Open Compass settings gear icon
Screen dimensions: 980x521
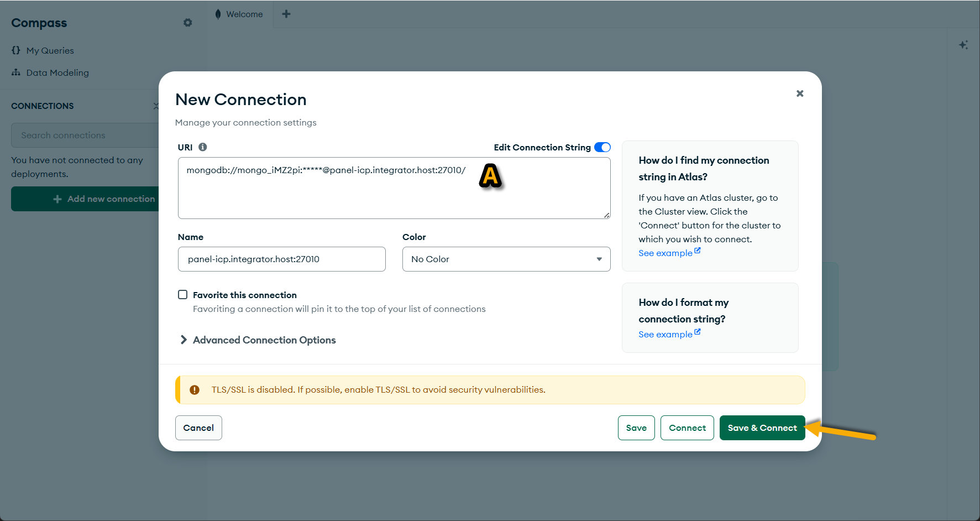pos(188,23)
